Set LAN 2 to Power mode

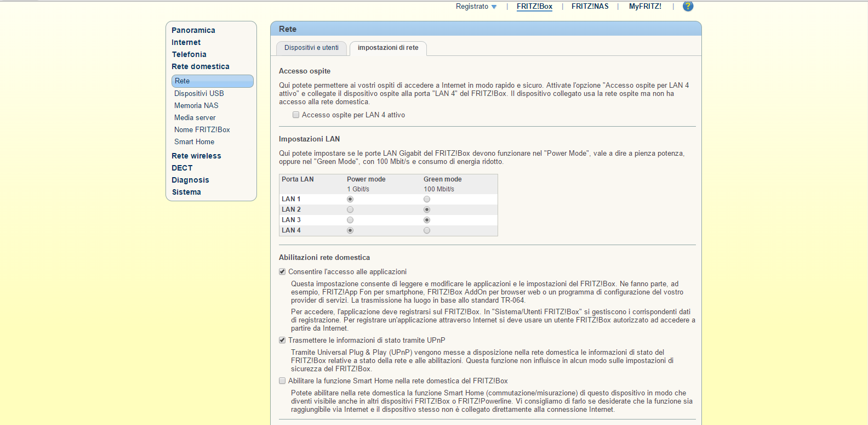[350, 209]
